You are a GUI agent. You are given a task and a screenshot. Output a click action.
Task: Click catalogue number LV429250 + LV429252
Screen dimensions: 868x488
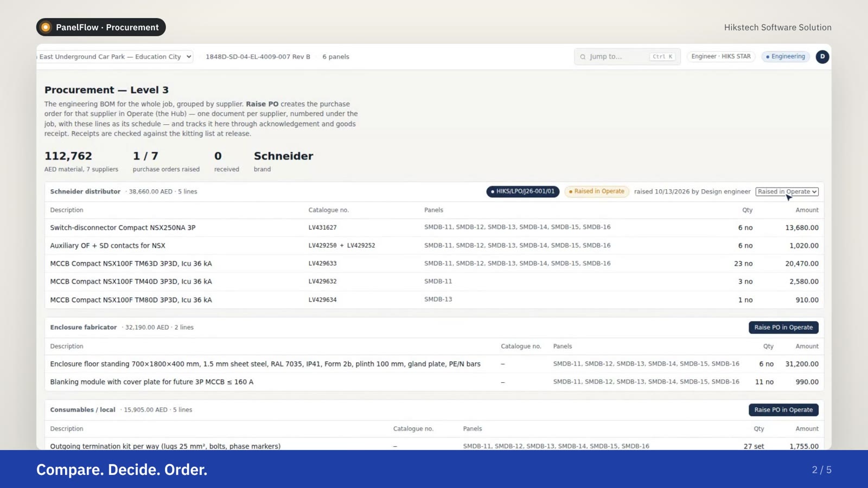coord(342,246)
